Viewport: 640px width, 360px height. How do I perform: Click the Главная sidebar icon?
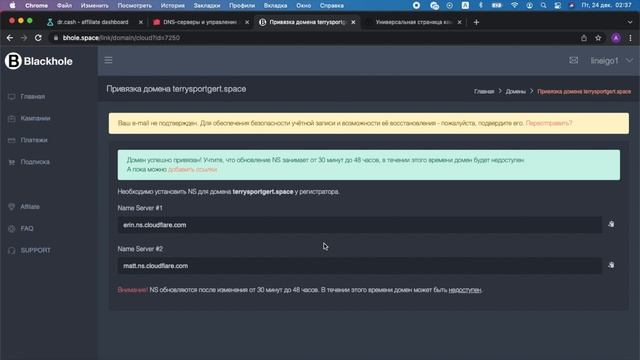point(11,97)
